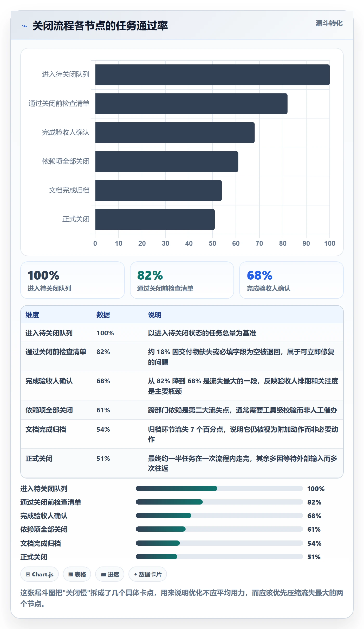Click the Chart.js chip
The image size is (364, 629).
click(x=40, y=574)
